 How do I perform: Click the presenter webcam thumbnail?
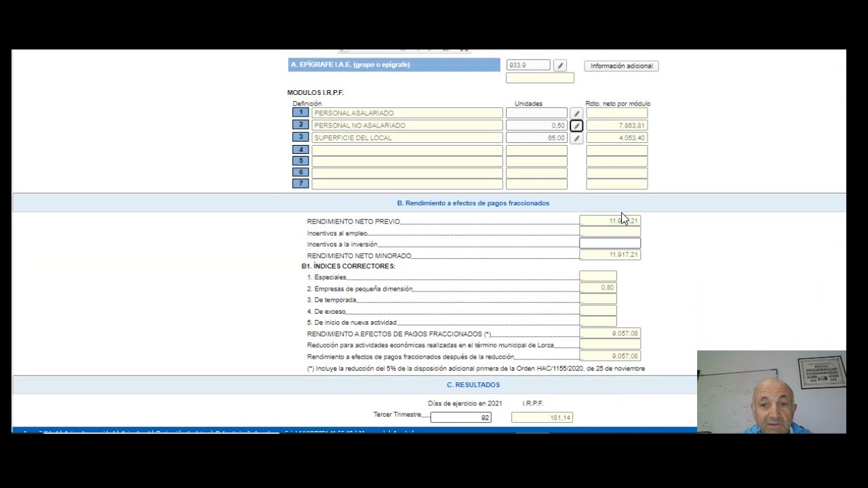pyautogui.click(x=772, y=392)
